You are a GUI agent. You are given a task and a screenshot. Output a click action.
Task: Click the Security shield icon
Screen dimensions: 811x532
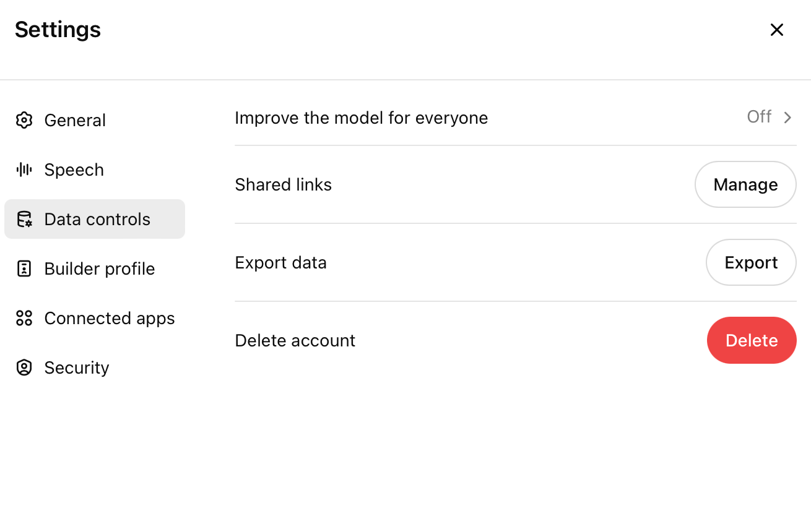[24, 367]
